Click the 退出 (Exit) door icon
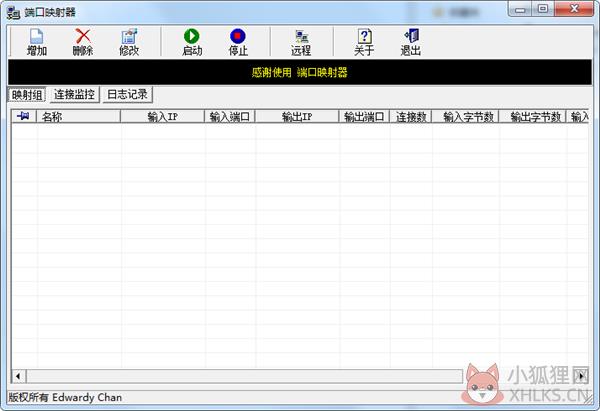The image size is (600, 411). tap(411, 42)
